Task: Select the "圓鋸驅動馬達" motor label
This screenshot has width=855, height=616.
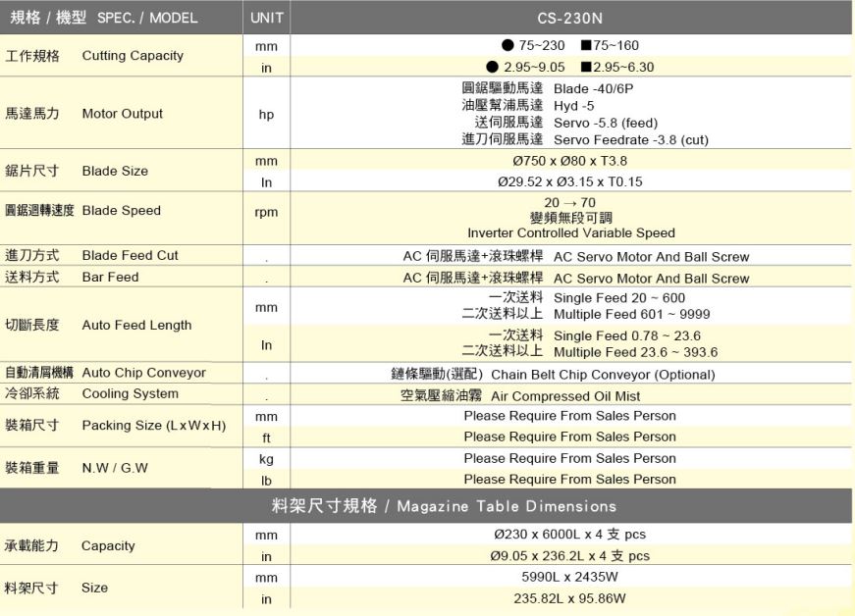Action: (x=503, y=88)
